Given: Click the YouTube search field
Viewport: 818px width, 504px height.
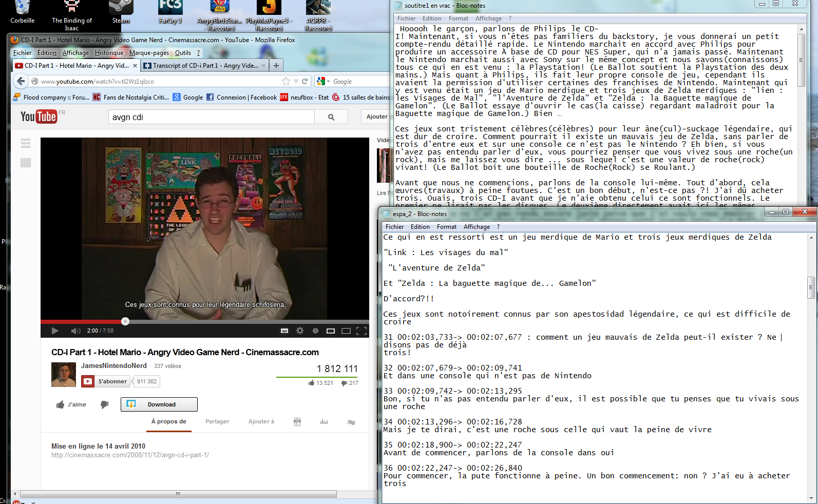Looking at the screenshot, I should click(211, 117).
